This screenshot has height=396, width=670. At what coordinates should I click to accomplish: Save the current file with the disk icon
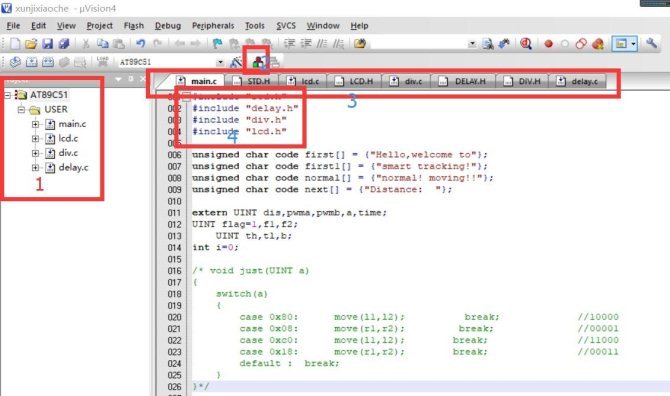47,44
